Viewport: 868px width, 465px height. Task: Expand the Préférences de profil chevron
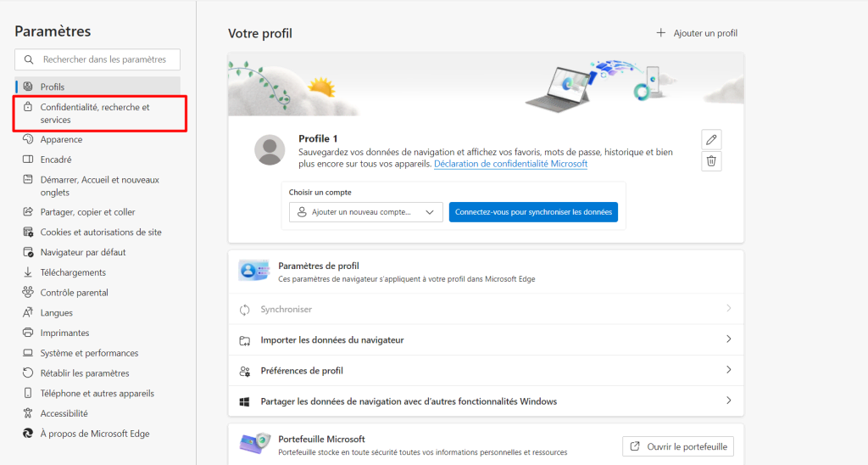pyautogui.click(x=728, y=370)
